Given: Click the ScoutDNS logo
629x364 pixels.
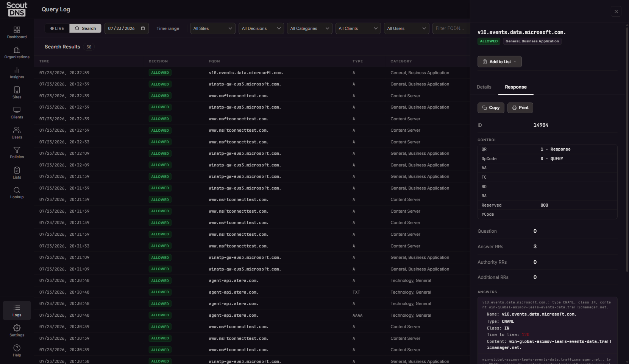Looking at the screenshot, I should [17, 9].
